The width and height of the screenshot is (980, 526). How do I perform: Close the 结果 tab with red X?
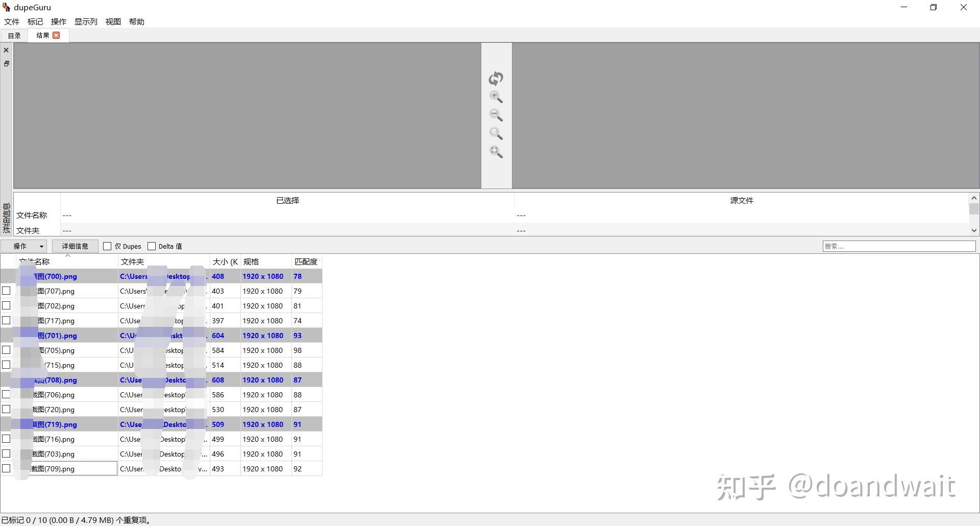(x=56, y=35)
